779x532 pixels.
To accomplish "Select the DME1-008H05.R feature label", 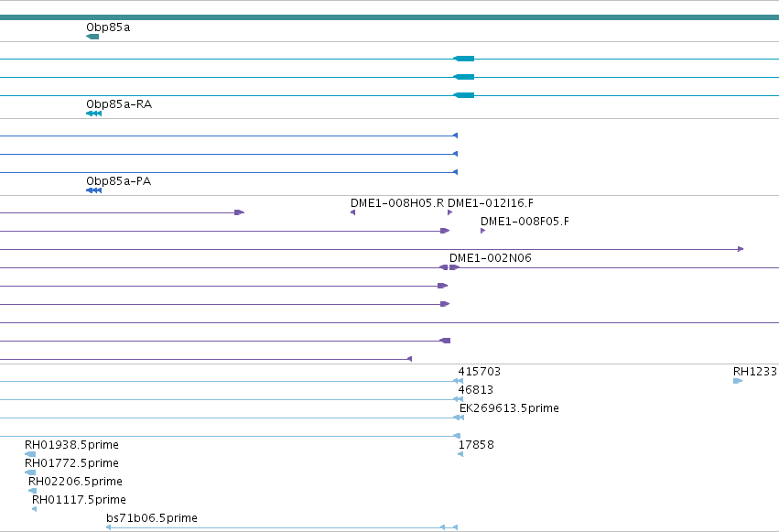I will (397, 203).
